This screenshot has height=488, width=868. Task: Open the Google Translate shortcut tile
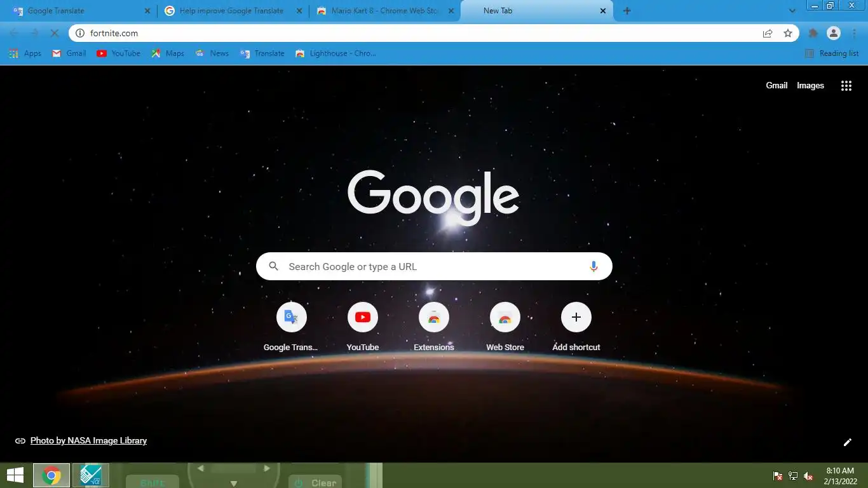(x=291, y=327)
